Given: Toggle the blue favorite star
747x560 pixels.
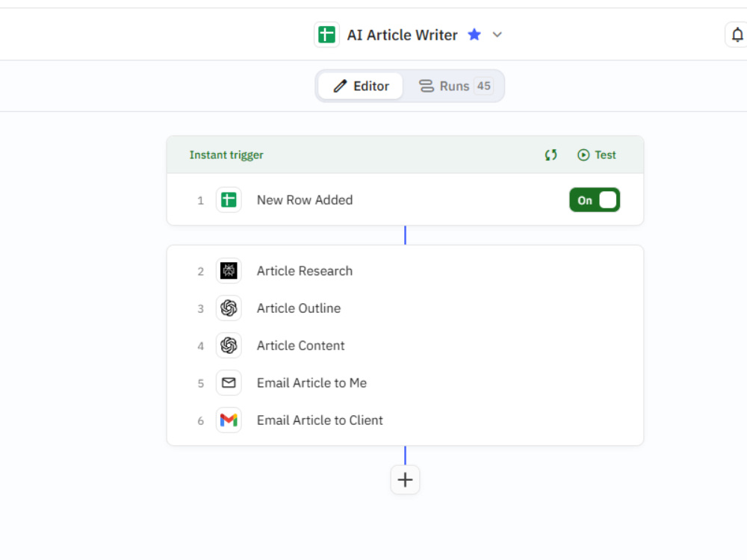Looking at the screenshot, I should [474, 35].
